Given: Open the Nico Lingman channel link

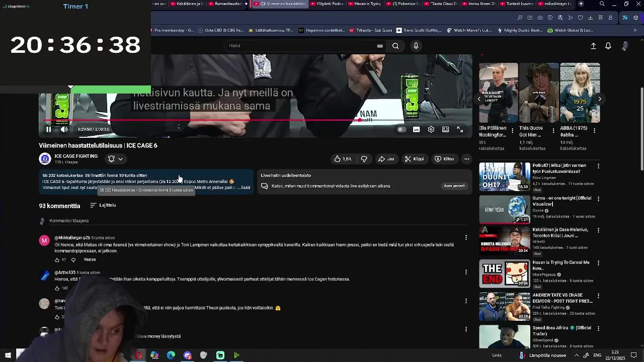Looking at the screenshot, I should [x=543, y=178].
